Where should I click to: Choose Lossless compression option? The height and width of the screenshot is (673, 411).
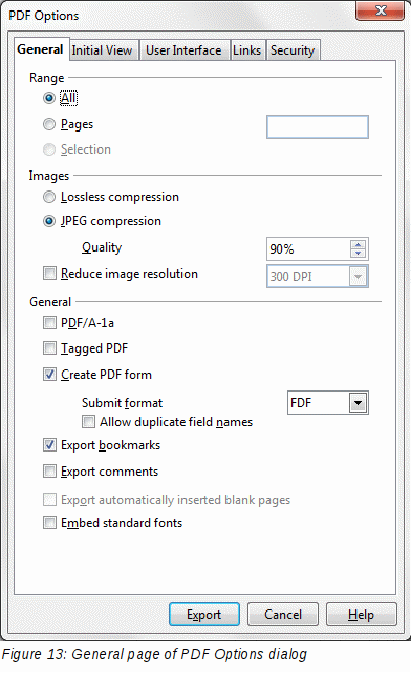[x=49, y=197]
